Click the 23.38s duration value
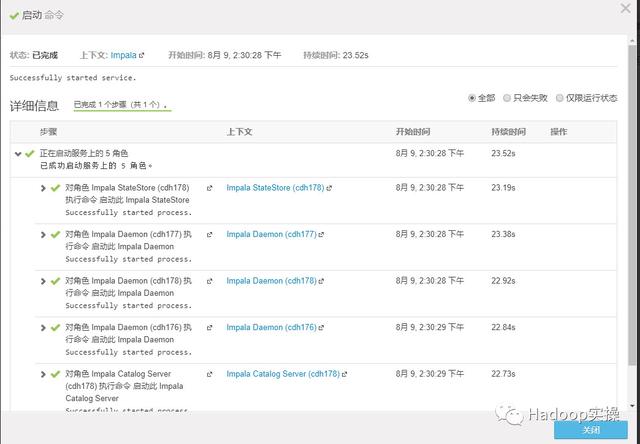This screenshot has width=640, height=444. click(503, 234)
